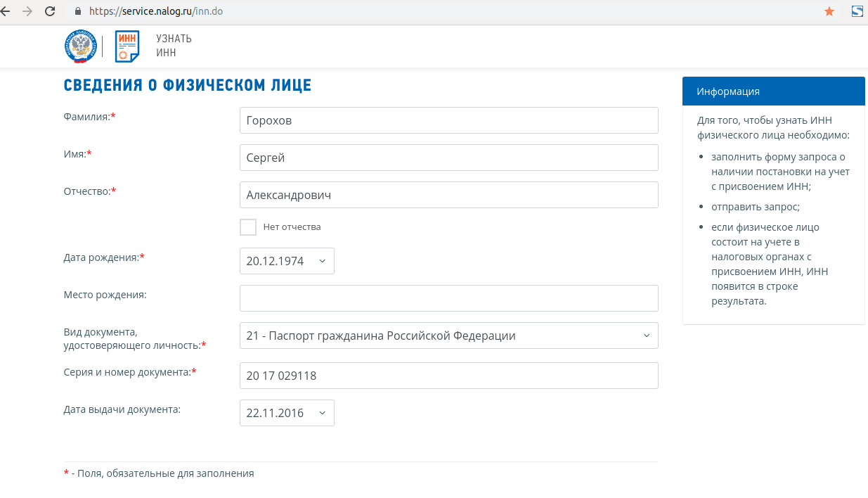The height and width of the screenshot is (498, 868).
Task: Click the ИНН document icon
Action: click(127, 46)
